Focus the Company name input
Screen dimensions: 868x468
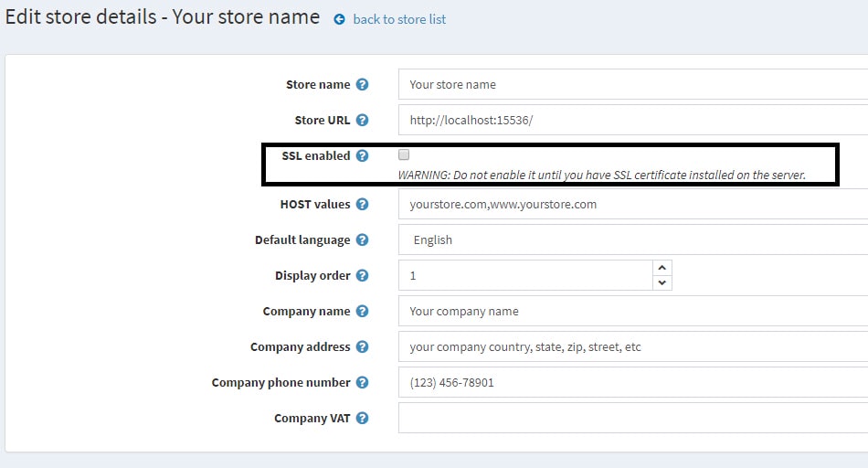[x=633, y=311]
